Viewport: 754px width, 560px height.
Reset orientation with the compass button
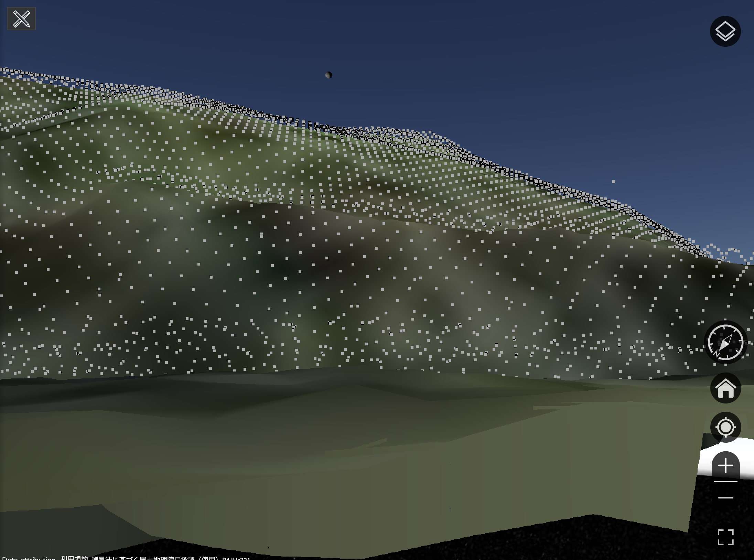click(725, 342)
